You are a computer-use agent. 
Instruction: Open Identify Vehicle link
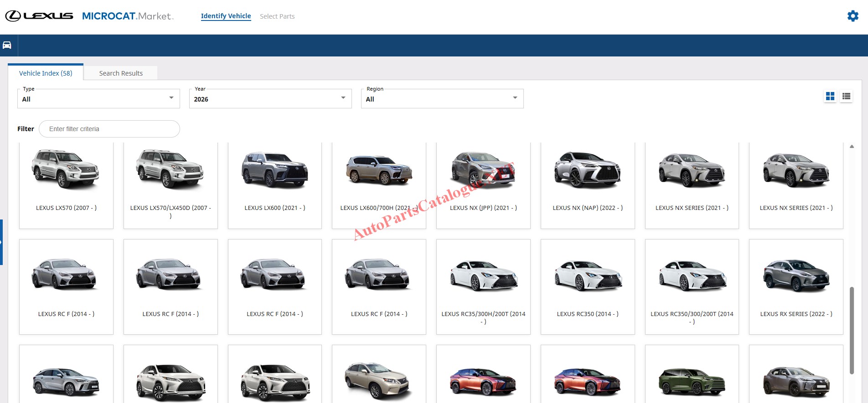click(226, 16)
